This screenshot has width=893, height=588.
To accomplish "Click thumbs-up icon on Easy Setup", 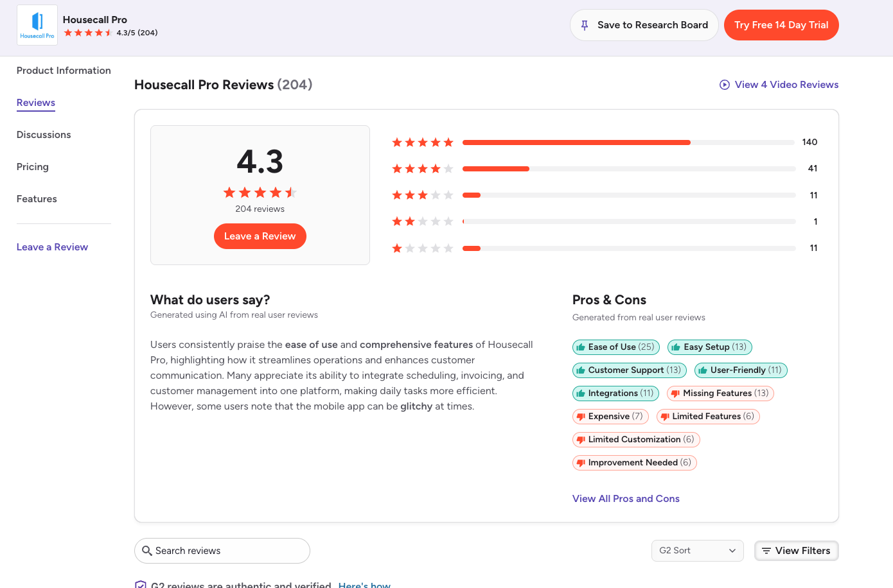I will [x=676, y=347].
